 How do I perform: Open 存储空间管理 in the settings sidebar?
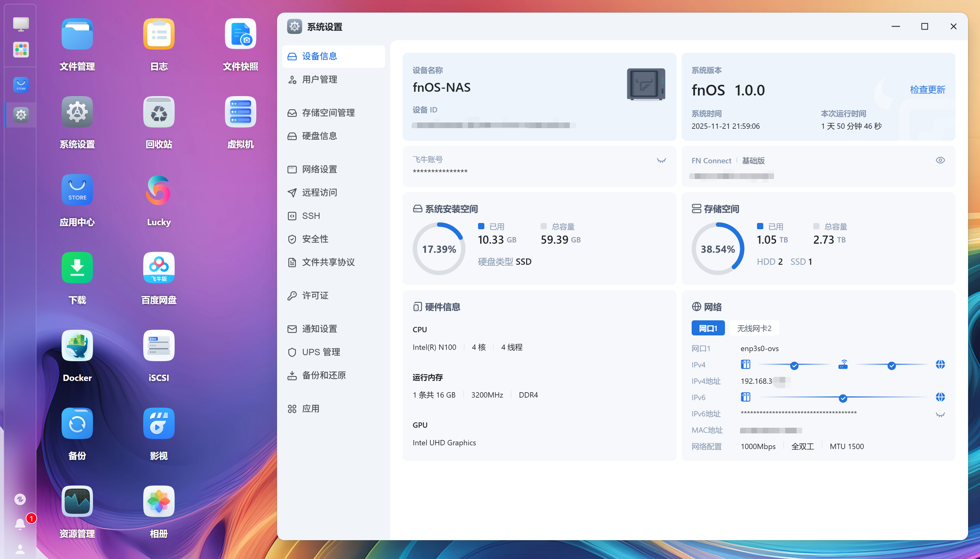328,112
